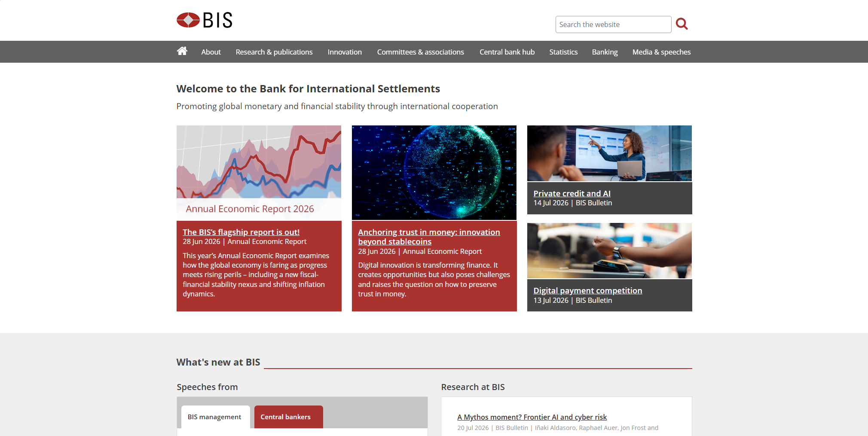Open the presentation photo for Private credit and AI

609,153
